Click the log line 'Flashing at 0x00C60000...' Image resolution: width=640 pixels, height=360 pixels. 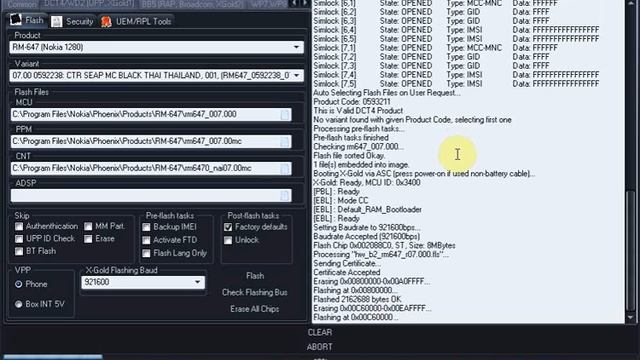tap(356, 317)
